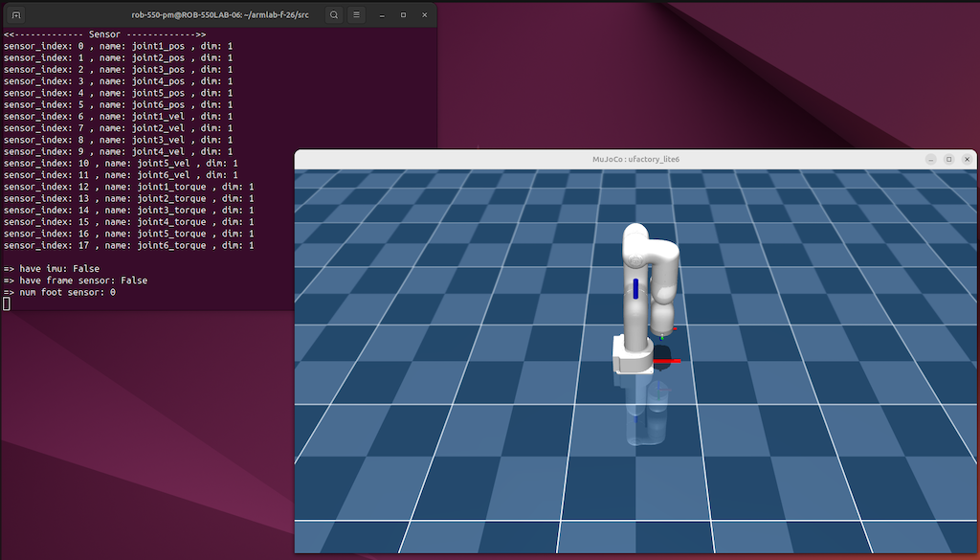The image size is (980, 560).
Task: Click the red axis line at robot base
Action: pos(667,361)
